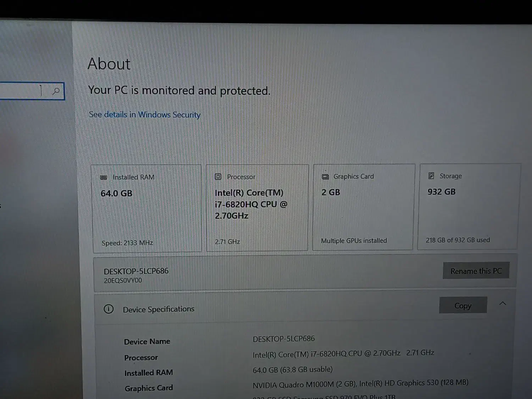Screen dimensions: 532x399
Task: Click the i7-6820HQ processor name in card
Action: point(250,204)
